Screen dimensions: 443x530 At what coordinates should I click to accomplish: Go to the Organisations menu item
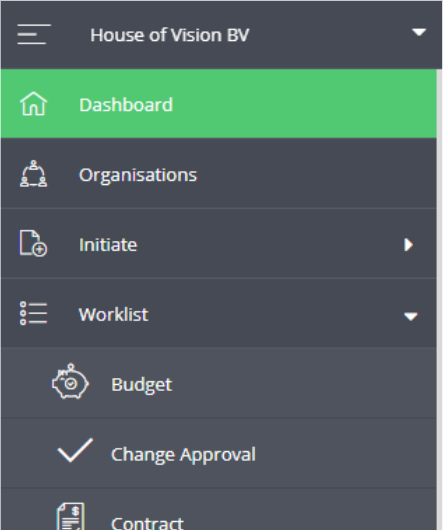coord(219,174)
